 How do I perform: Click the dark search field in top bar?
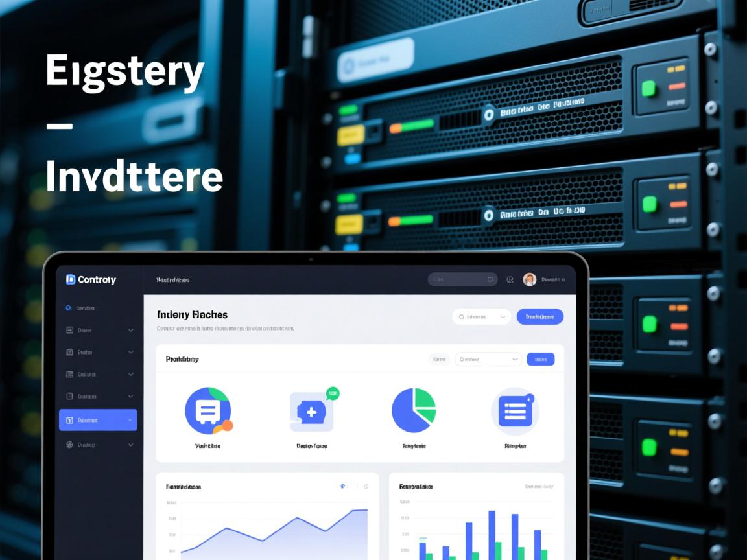coord(462,279)
